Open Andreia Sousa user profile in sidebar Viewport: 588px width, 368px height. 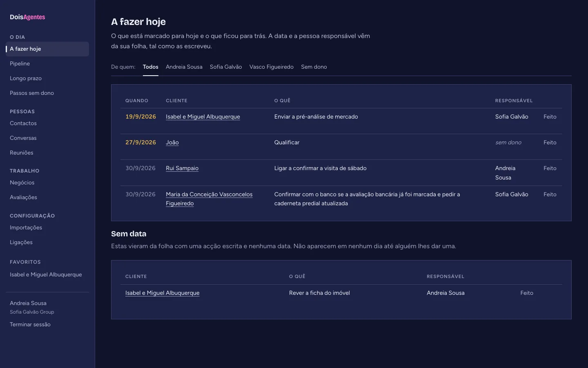28,303
